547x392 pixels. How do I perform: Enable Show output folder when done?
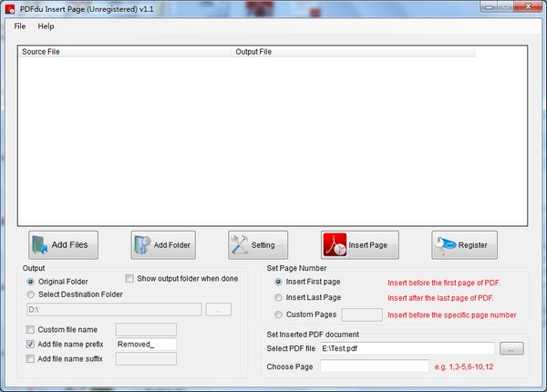[129, 278]
